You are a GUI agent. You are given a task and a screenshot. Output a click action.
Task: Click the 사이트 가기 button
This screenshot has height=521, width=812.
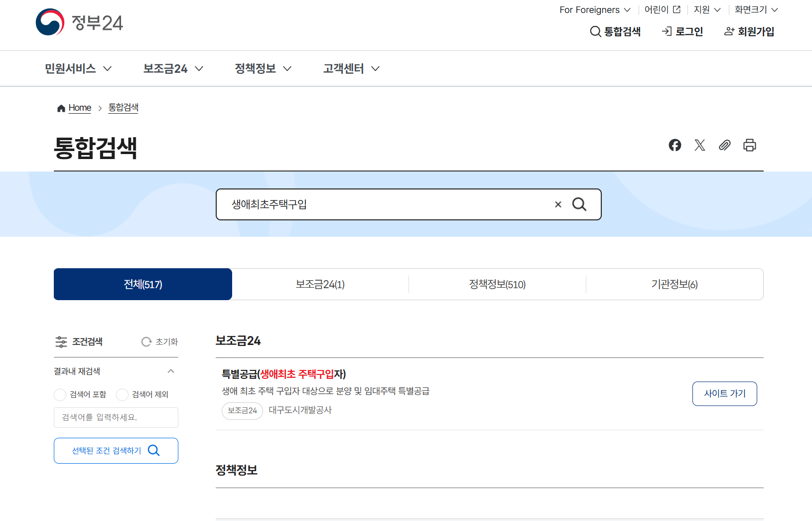pyautogui.click(x=724, y=393)
